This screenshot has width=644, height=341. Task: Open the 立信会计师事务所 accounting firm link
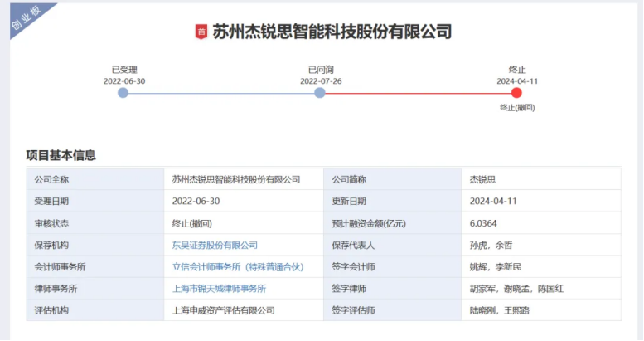point(238,267)
